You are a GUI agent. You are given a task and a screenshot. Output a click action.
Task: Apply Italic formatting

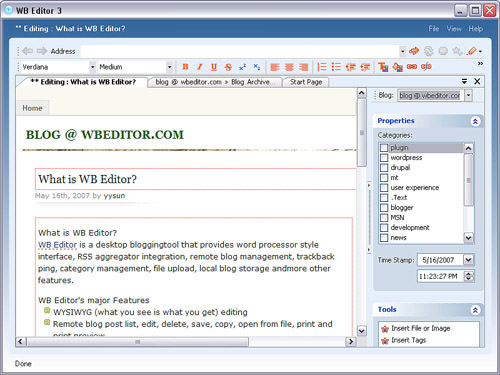click(200, 67)
